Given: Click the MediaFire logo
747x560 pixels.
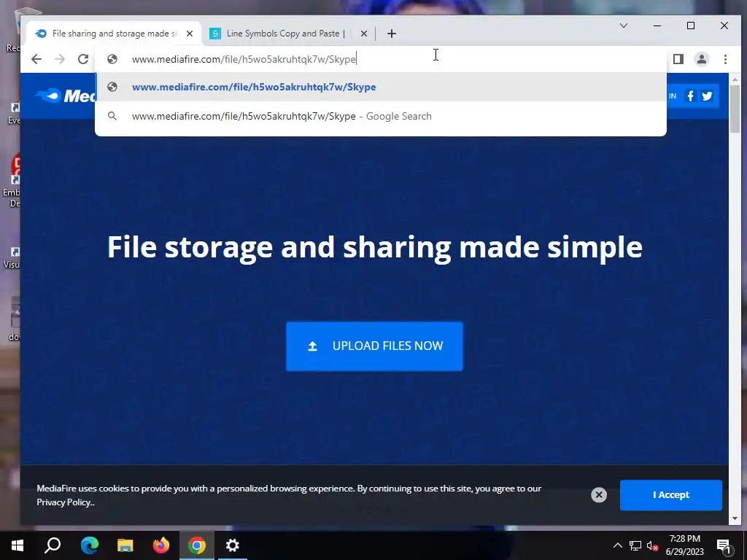Looking at the screenshot, I should [65, 96].
